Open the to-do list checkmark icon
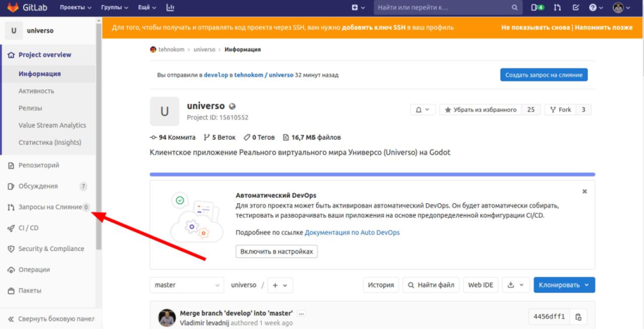The width and height of the screenshot is (644, 329). tap(576, 8)
